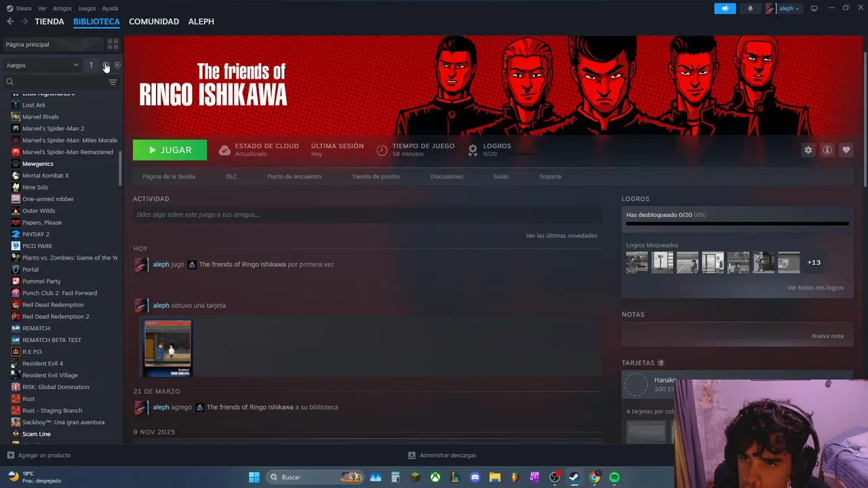Open the Guías tab
This screenshot has height=488, width=868.
(x=501, y=176)
